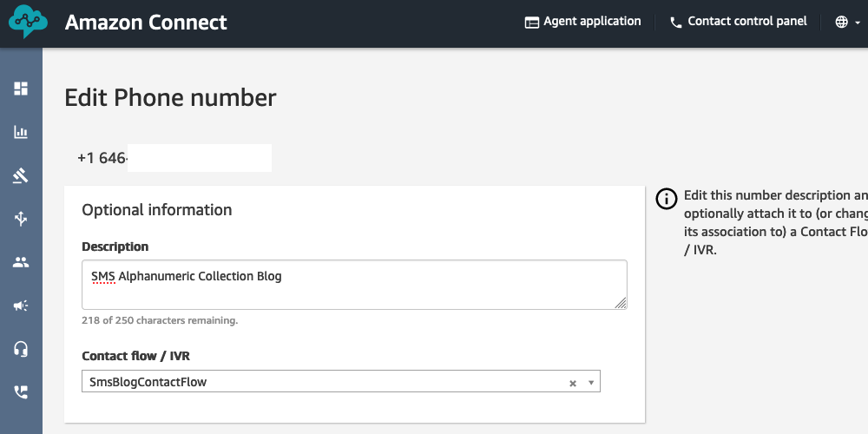Click the megaphone icon in sidebar
This screenshot has width=868, height=434.
tap(21, 306)
